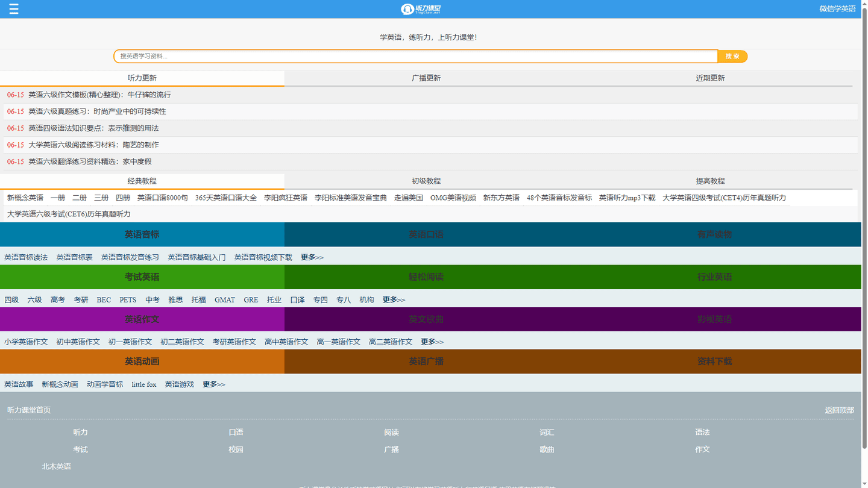Switch to the 广播更新 tab

point(426,78)
